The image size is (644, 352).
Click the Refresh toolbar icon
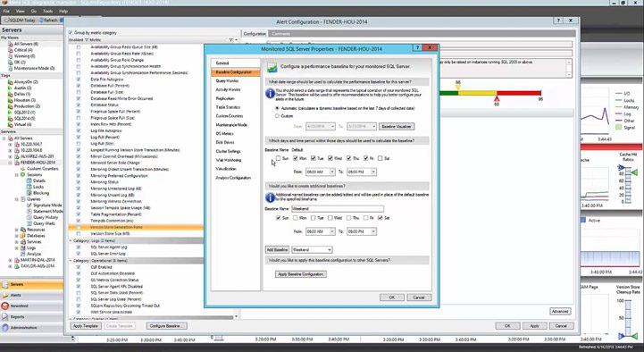click(x=41, y=21)
